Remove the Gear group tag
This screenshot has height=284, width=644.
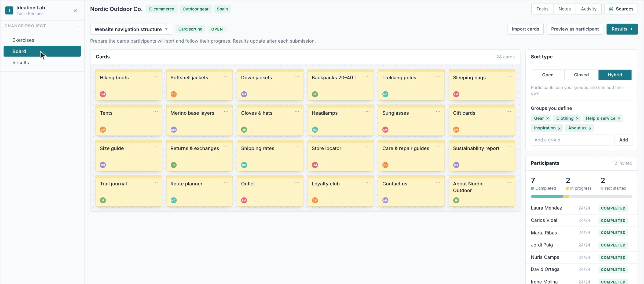(x=547, y=118)
